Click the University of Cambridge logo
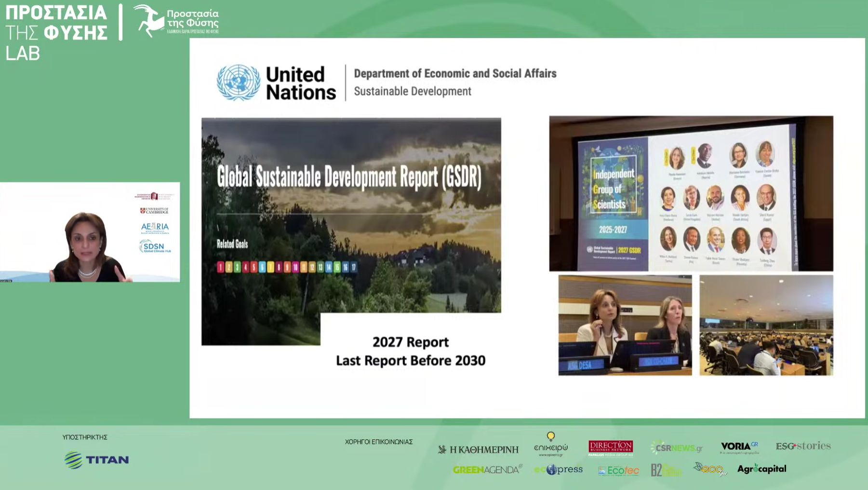The height and width of the screenshot is (490, 868). [x=154, y=211]
